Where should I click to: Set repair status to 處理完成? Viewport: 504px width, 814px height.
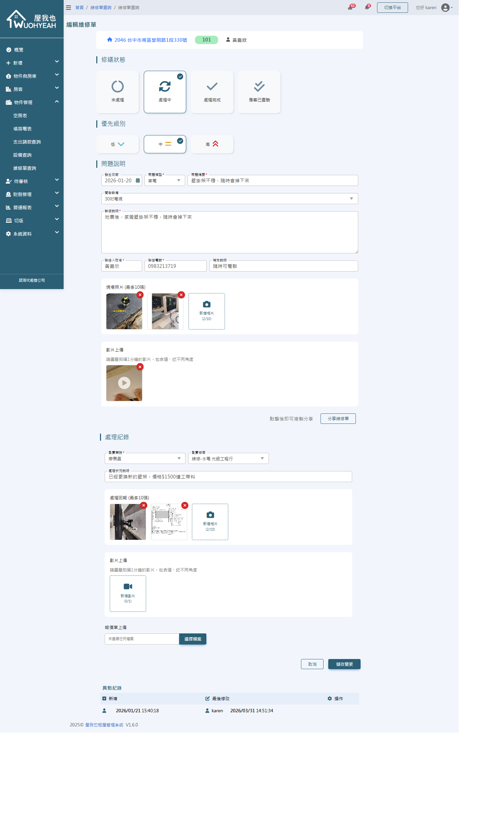click(x=212, y=92)
